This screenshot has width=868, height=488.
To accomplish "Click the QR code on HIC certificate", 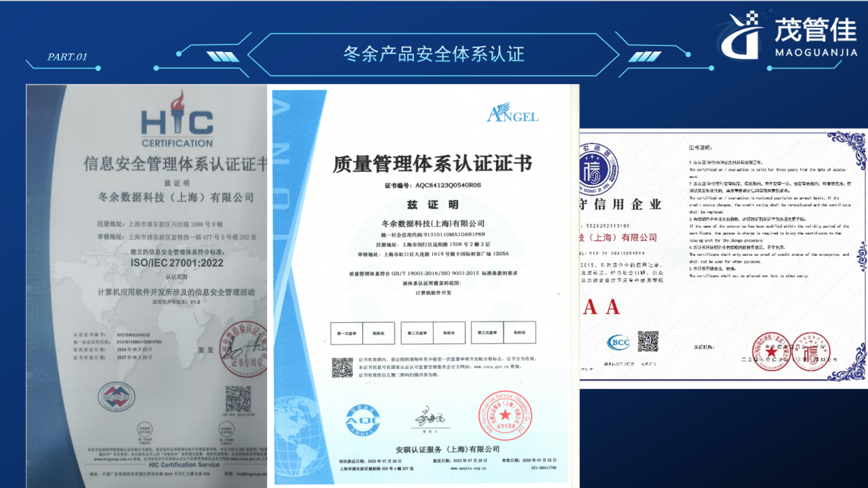I will pos(238,400).
